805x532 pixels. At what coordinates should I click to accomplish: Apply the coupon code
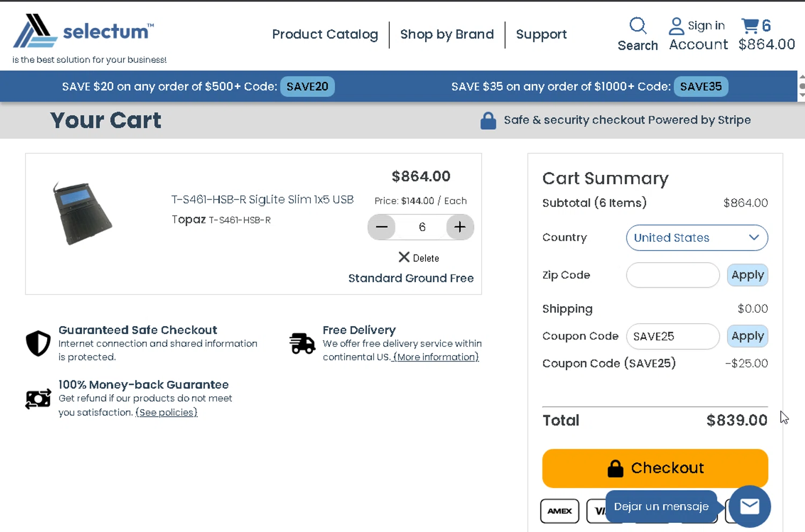pos(747,336)
